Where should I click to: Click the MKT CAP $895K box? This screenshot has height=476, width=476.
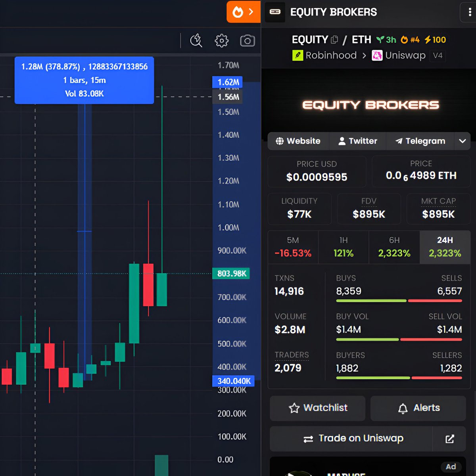tap(438, 209)
